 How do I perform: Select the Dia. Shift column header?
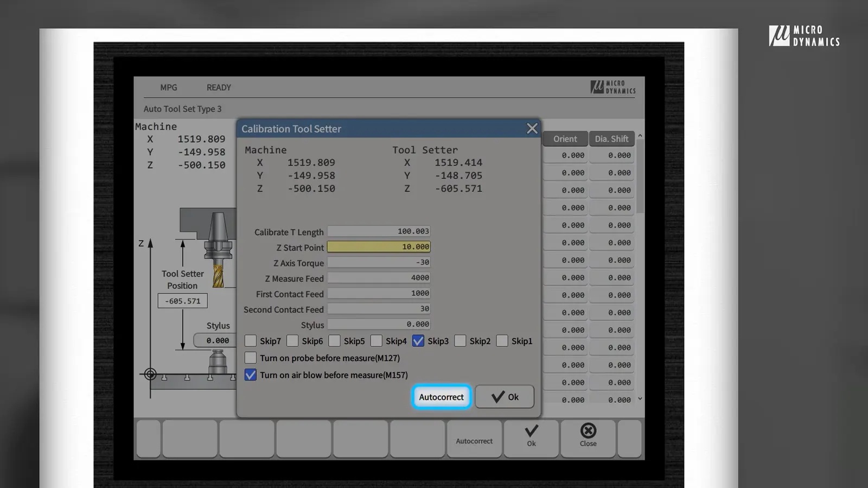click(611, 139)
